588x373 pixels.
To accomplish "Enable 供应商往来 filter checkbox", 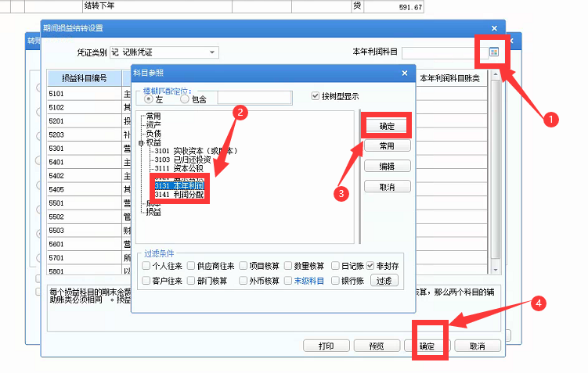I will [x=191, y=266].
